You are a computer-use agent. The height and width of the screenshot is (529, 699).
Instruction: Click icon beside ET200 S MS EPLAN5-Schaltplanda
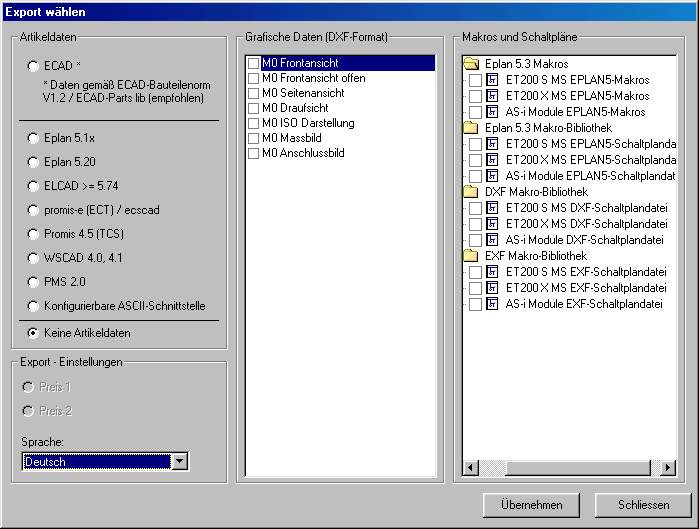pos(492,144)
